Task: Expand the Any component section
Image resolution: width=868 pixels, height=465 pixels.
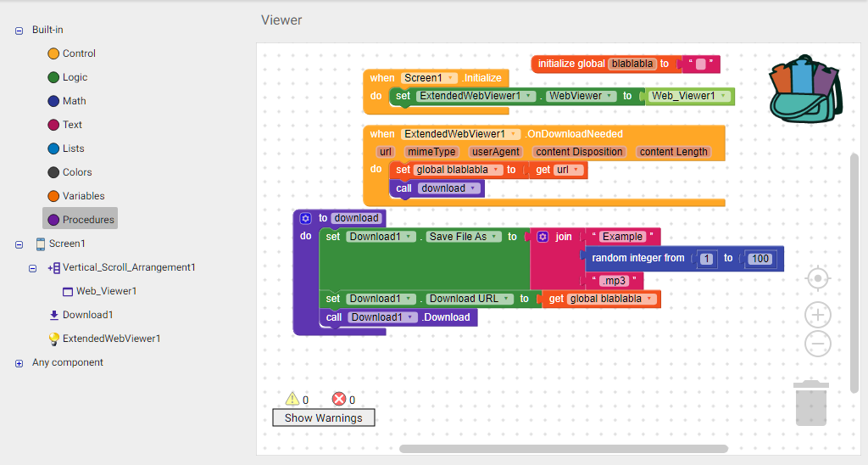Action: click(x=19, y=363)
